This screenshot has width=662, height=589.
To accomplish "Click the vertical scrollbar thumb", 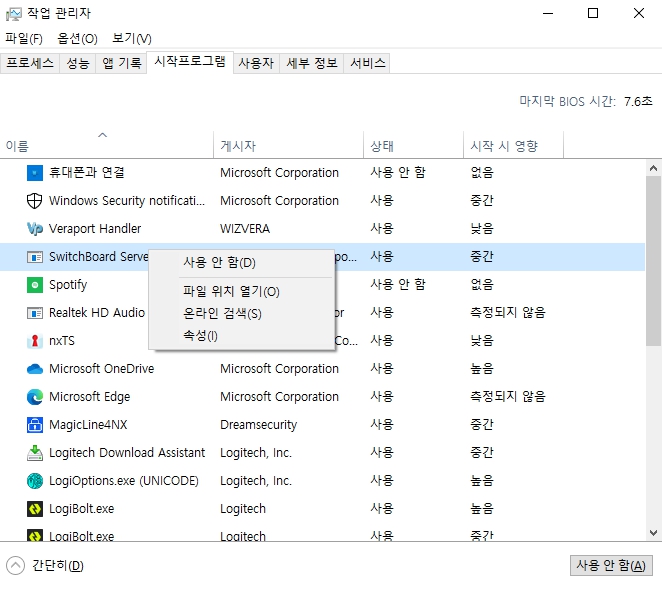I will pyautogui.click(x=653, y=261).
